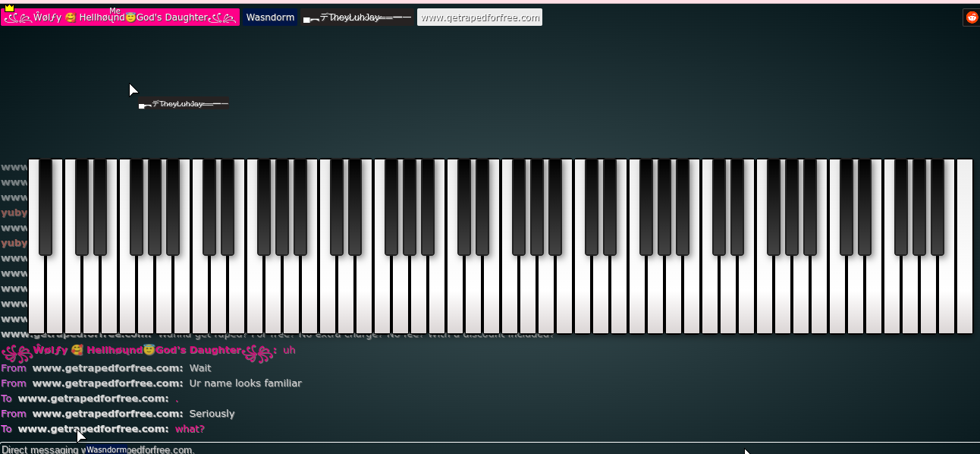Screen dimensions: 980x454
Task: Click the small Wasndorm cursor label near chat input
Action: click(106, 449)
